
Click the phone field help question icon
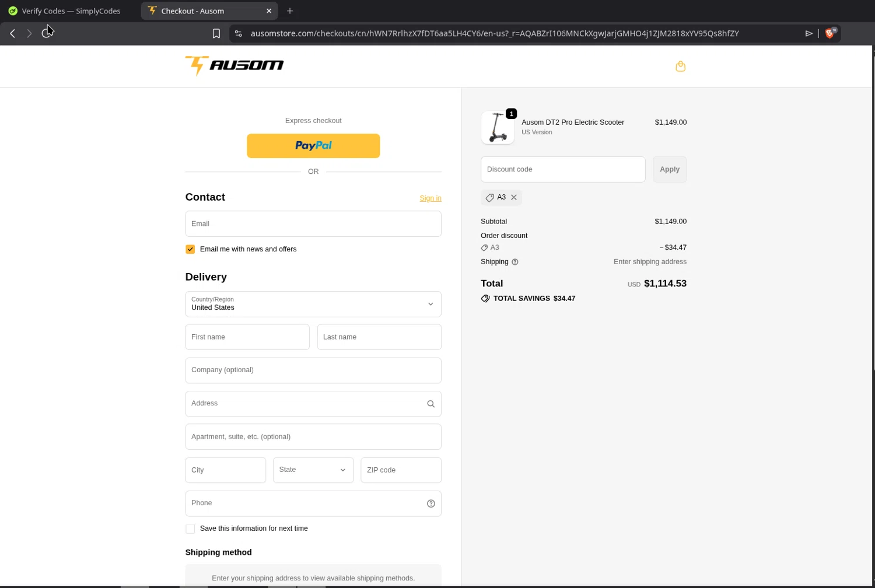[430, 503]
